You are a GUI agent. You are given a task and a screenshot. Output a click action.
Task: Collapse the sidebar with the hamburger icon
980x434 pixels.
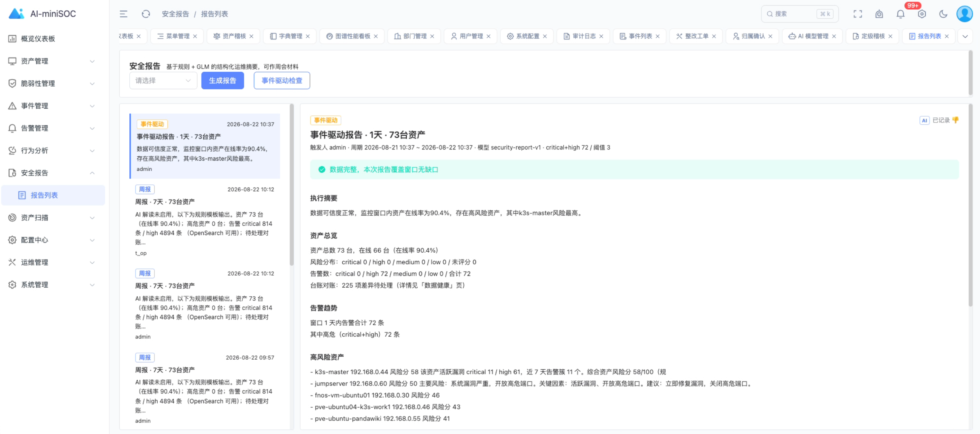click(123, 14)
